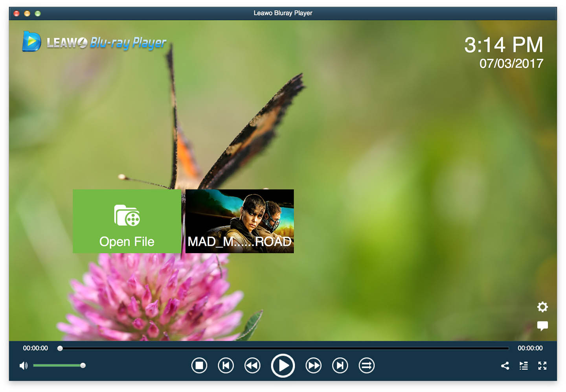Image resolution: width=566 pixels, height=392 pixels.
Task: Click the feedback comment icon
Action: point(543,325)
